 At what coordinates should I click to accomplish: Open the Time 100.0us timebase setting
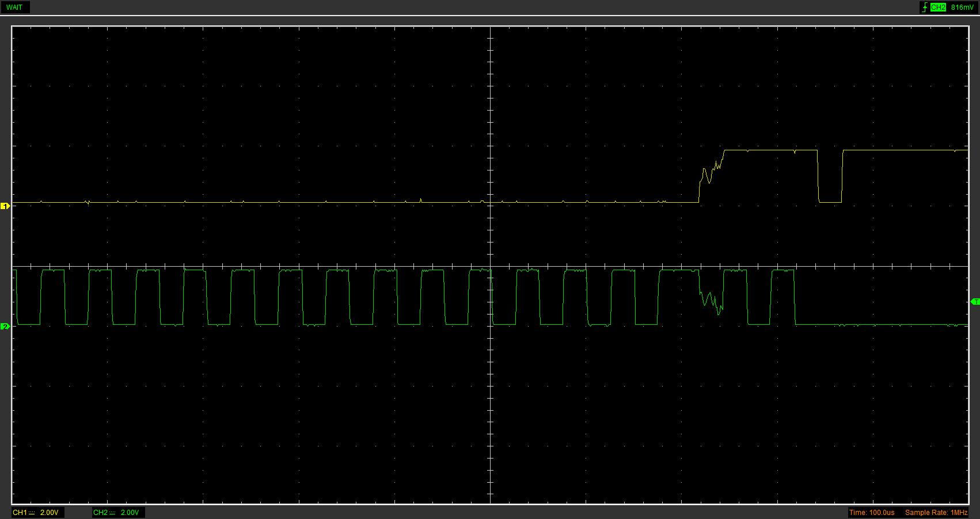pos(872,512)
